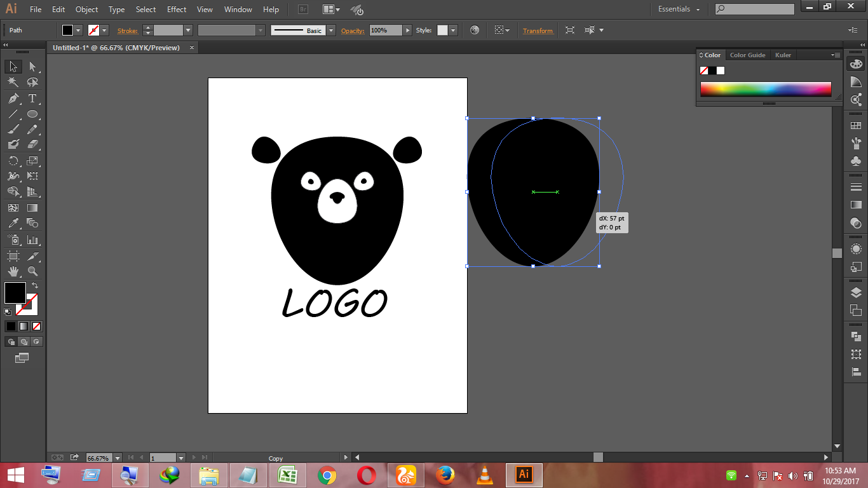Reset to default fill and stroke
The width and height of the screenshot is (868, 488).
(8, 312)
